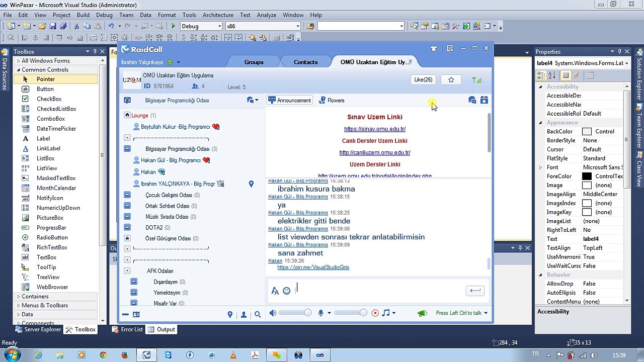Expand the Ortak Sohbet Odası channel
Viewport: 644px width, 362px height.
click(127, 206)
